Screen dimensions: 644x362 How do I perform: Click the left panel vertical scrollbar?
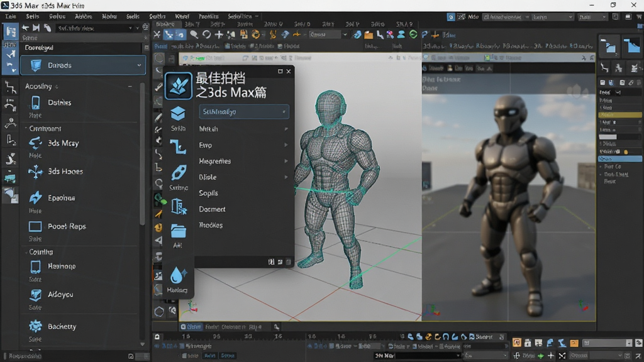142,154
